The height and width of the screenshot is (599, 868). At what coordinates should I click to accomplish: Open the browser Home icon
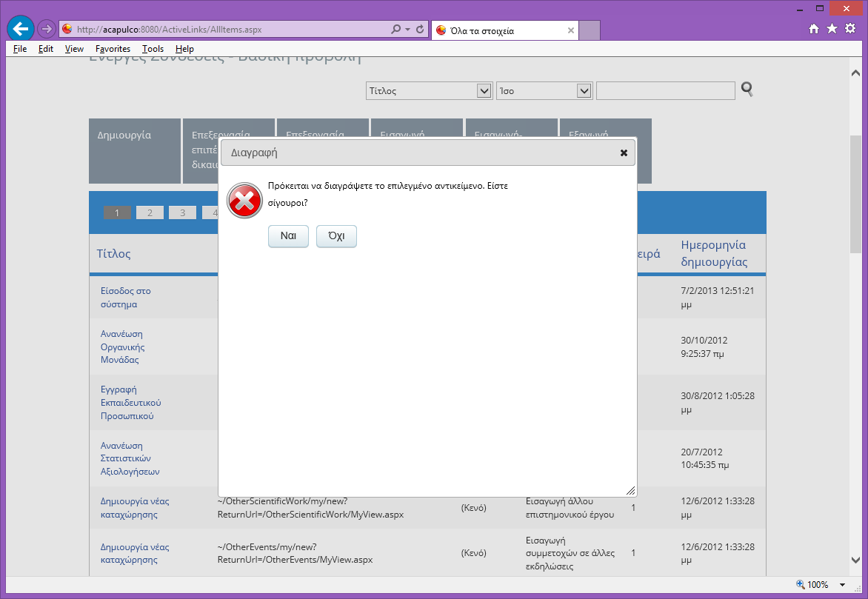coord(814,29)
